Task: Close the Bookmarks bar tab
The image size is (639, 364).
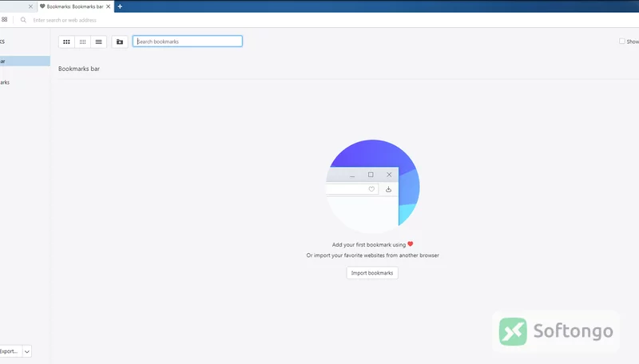Action: [108, 6]
